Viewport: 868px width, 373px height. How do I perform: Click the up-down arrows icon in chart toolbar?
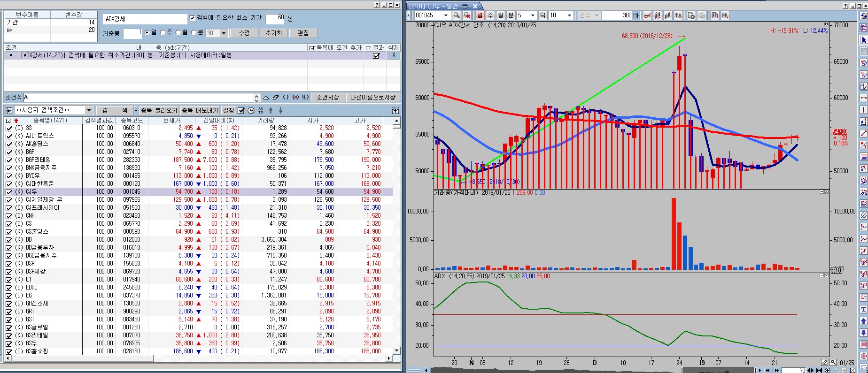tap(678, 15)
